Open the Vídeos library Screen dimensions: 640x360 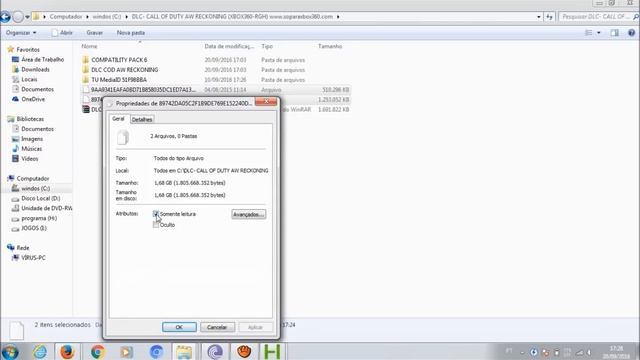pyautogui.click(x=29, y=158)
